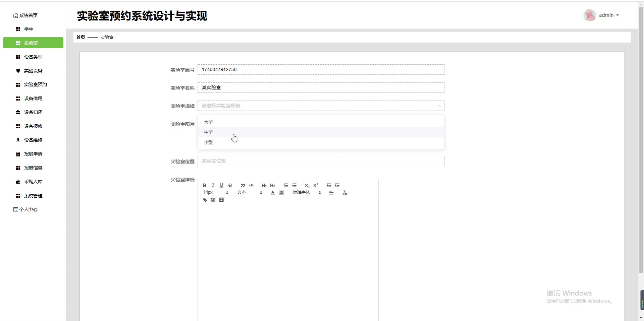Open the 报废申请 sidebar menu
The image size is (644, 321).
pyautogui.click(x=33, y=154)
